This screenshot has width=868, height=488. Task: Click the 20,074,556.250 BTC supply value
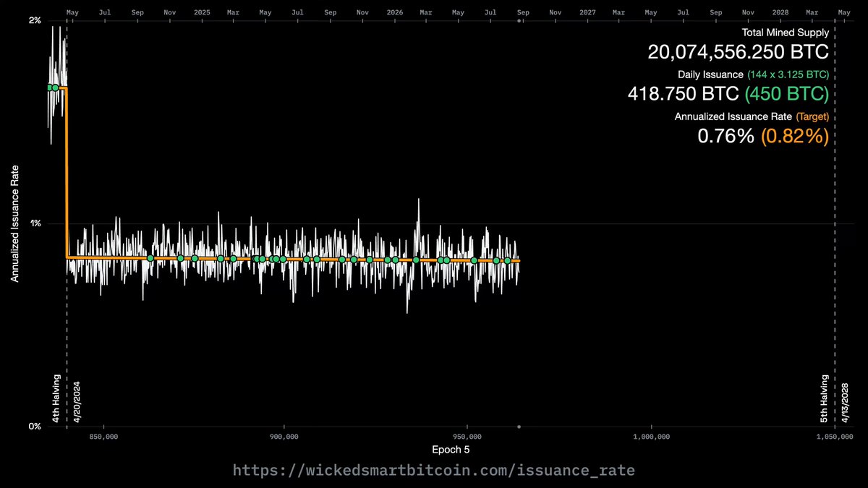738,53
